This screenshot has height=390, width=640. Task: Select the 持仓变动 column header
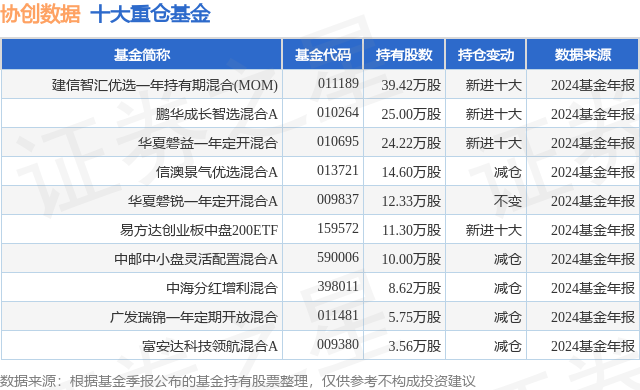click(x=486, y=55)
